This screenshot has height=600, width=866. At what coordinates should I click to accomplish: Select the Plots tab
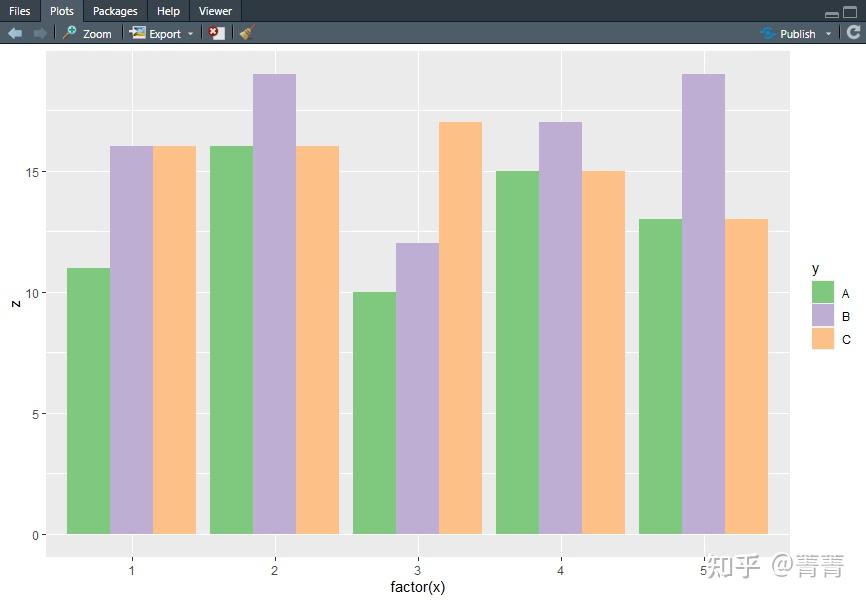[61, 11]
